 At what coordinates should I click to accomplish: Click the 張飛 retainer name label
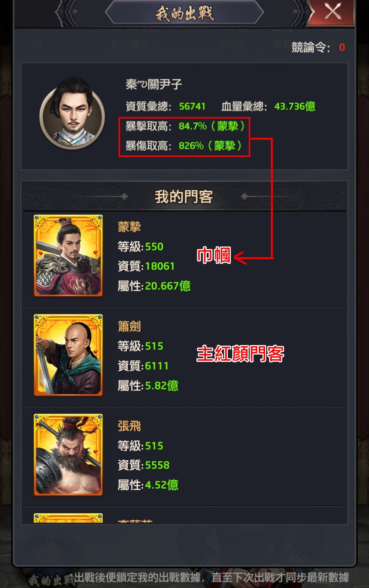(129, 426)
